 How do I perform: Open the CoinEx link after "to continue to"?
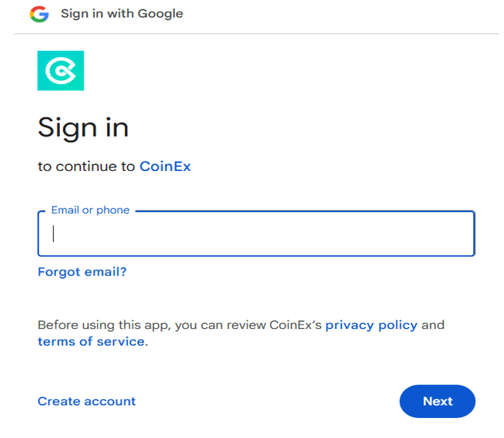point(165,166)
